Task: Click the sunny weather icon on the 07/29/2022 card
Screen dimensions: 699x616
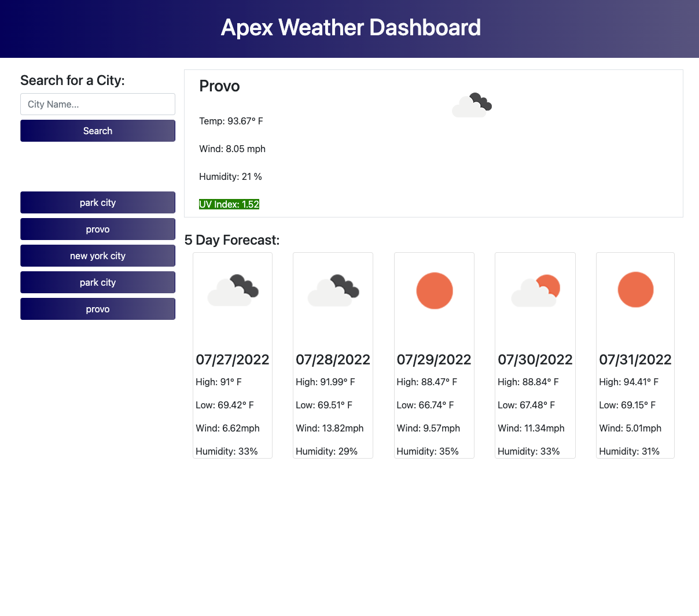Action: point(434,290)
